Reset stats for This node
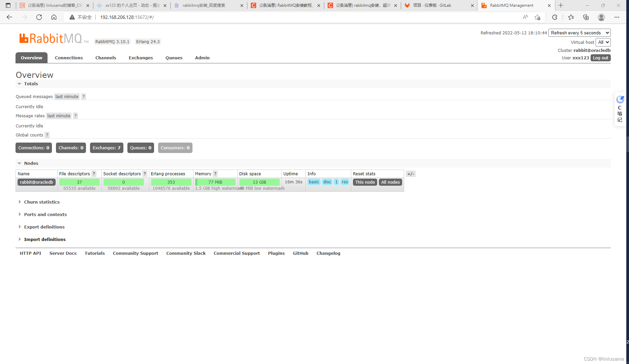Image resolution: width=629 pixels, height=364 pixels. 365,182
